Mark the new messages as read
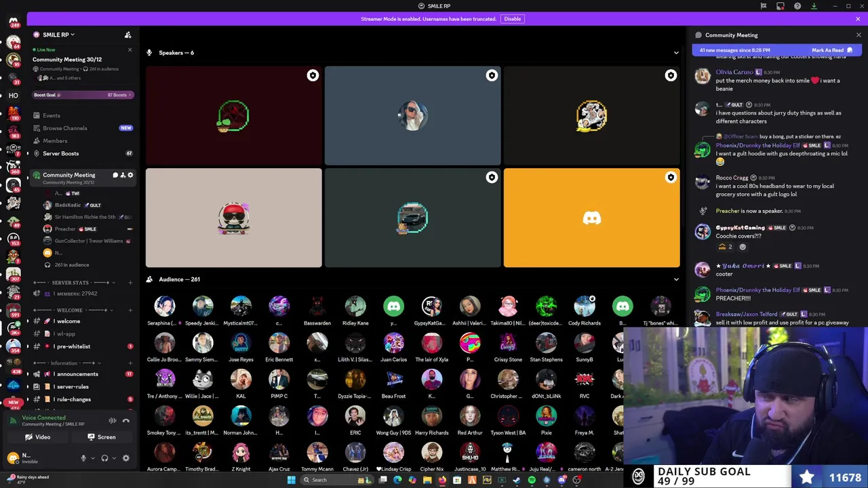 click(832, 50)
